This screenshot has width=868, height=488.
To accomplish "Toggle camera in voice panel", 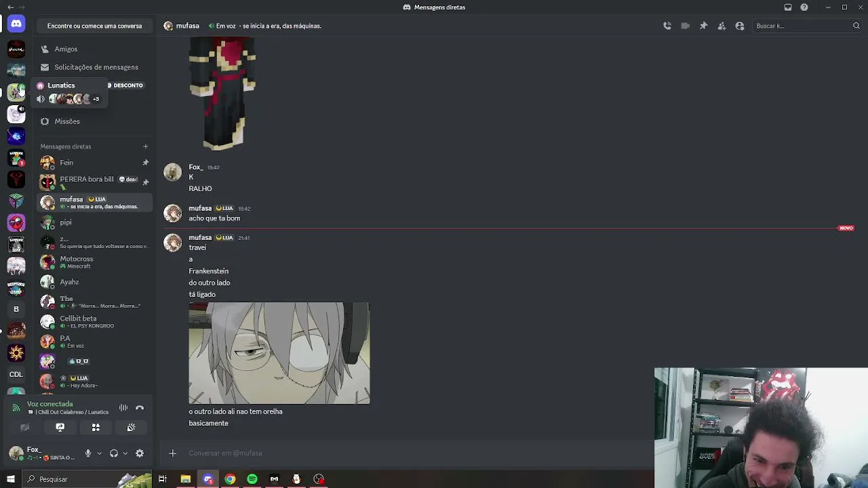I will click(x=24, y=427).
